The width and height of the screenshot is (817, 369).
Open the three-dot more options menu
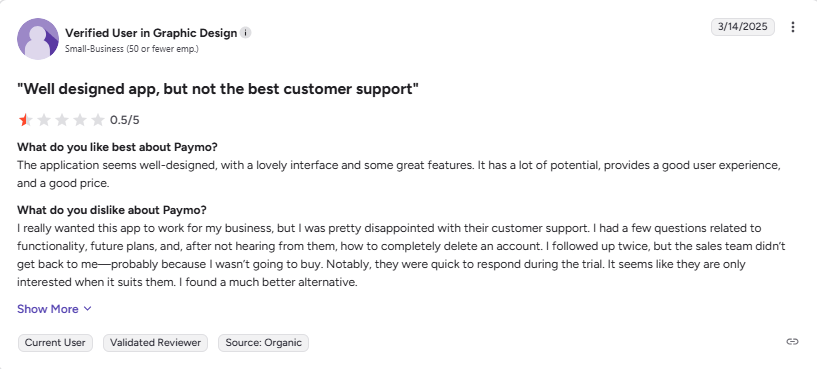click(793, 27)
